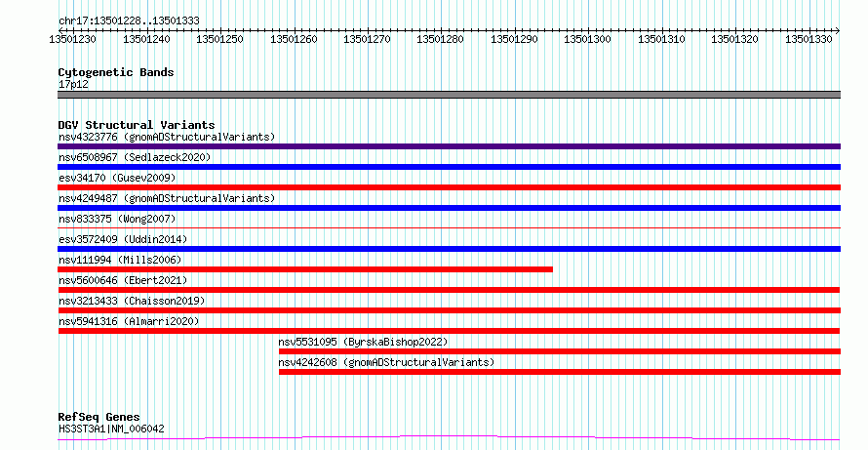Click ruler position 13501230
The width and height of the screenshot is (868, 450).
click(x=72, y=39)
